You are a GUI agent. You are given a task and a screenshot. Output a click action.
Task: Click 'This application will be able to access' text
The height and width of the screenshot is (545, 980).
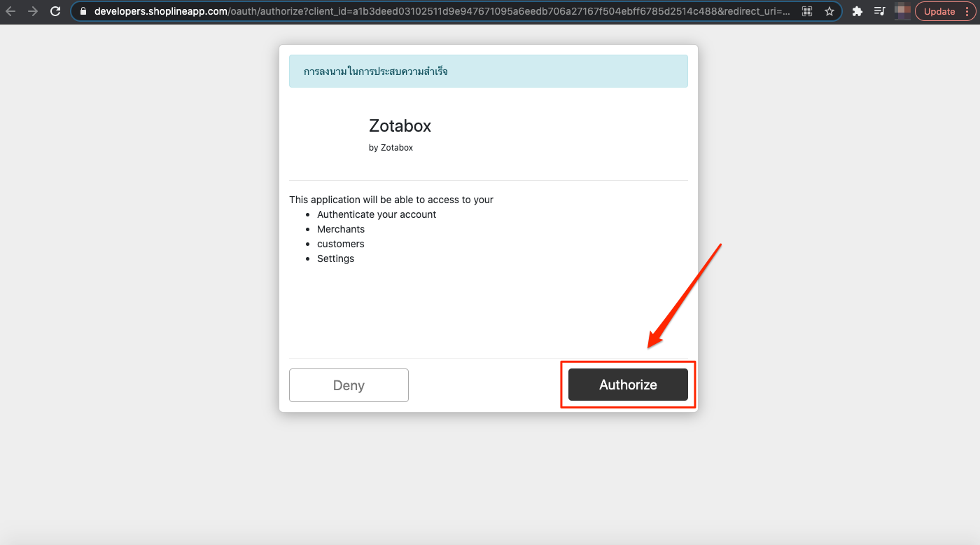click(x=391, y=200)
